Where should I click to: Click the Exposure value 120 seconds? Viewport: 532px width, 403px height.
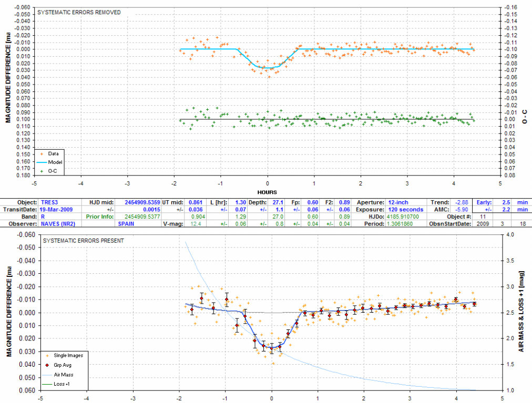pyautogui.click(x=406, y=210)
